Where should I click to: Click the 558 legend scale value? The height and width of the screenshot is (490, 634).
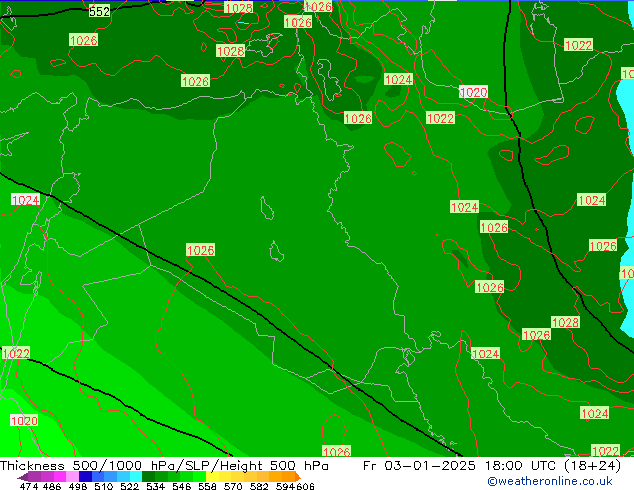click(x=200, y=487)
